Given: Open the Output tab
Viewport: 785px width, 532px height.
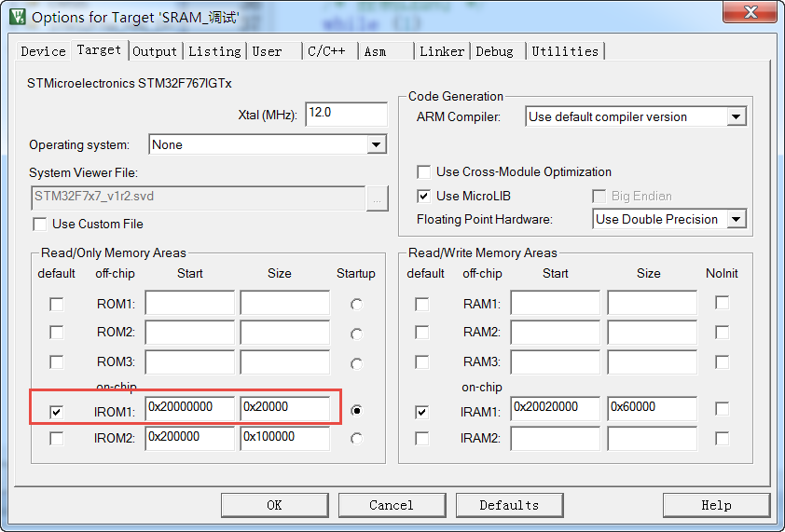Looking at the screenshot, I should tap(155, 51).
